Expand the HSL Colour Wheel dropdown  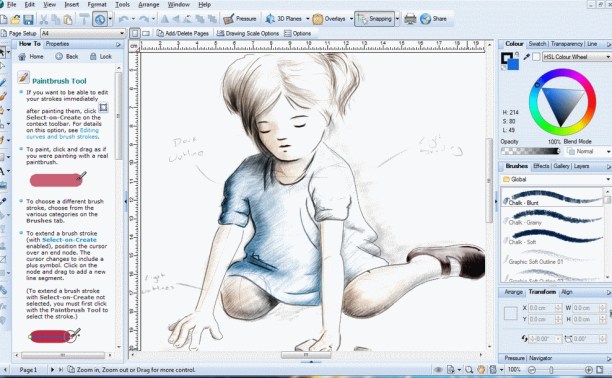[x=576, y=57]
